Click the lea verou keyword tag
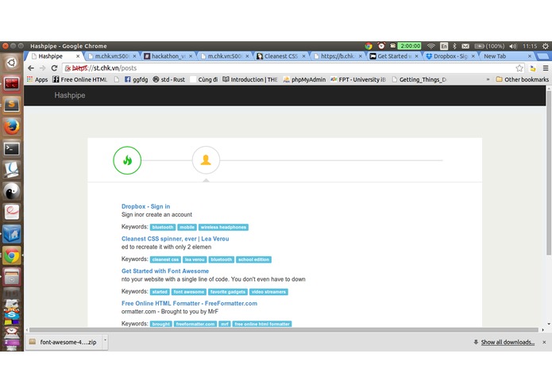 coord(195,259)
